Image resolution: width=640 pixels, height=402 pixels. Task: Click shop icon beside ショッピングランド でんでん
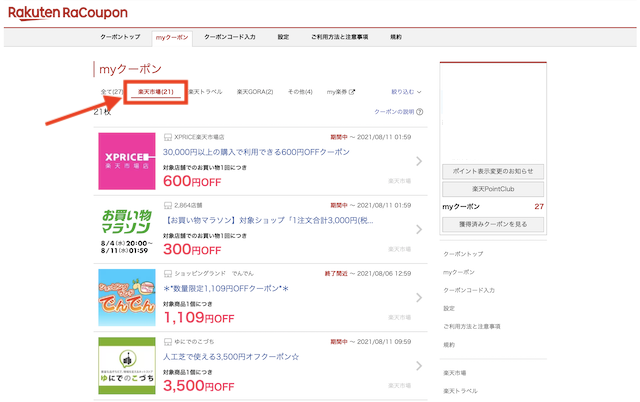tap(168, 274)
